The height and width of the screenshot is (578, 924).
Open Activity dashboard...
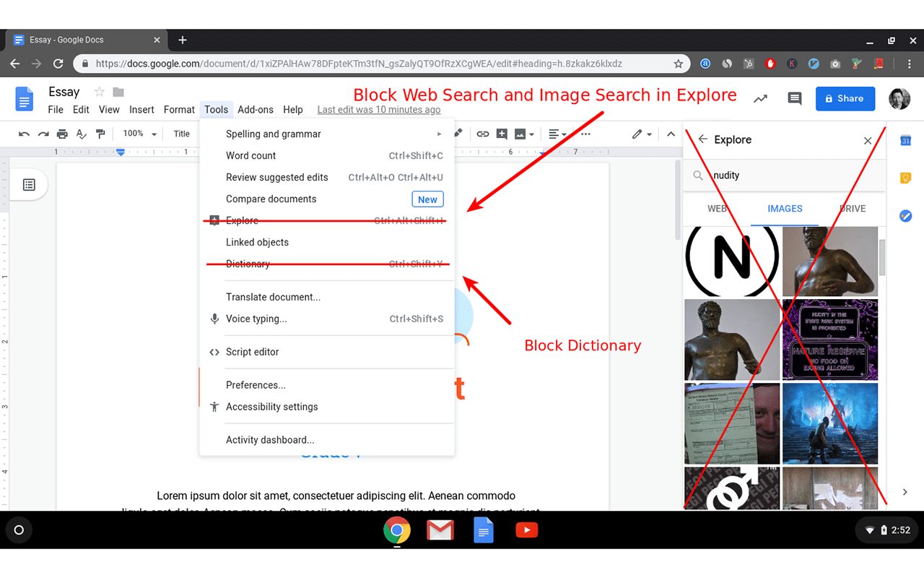pyautogui.click(x=327, y=440)
